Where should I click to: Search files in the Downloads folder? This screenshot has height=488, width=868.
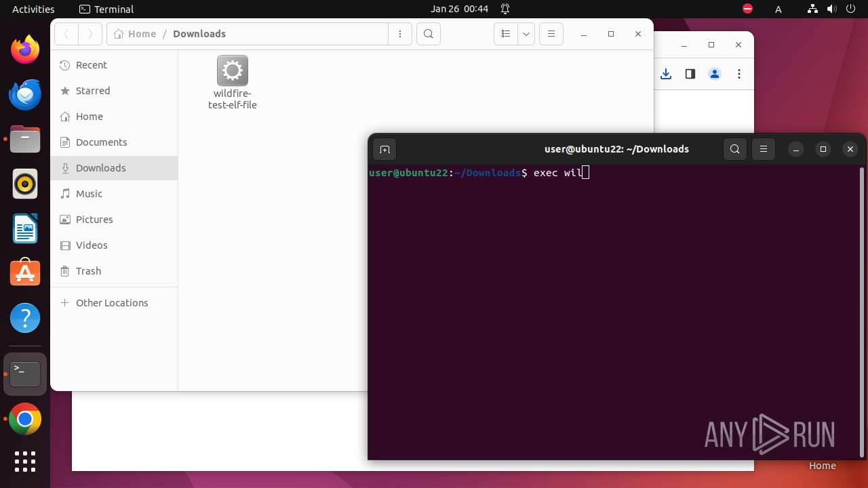(429, 34)
